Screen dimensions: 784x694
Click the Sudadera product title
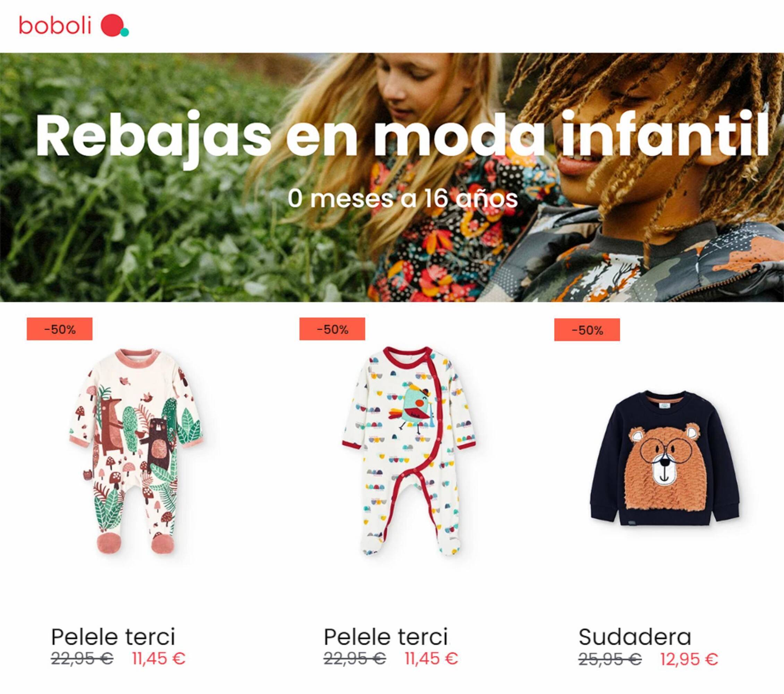635,637
